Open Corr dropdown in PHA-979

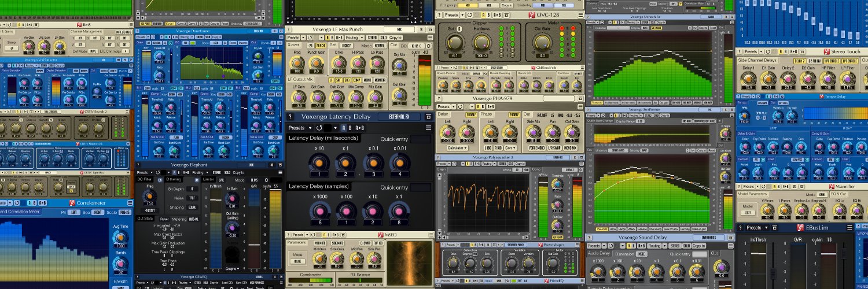click(510, 148)
